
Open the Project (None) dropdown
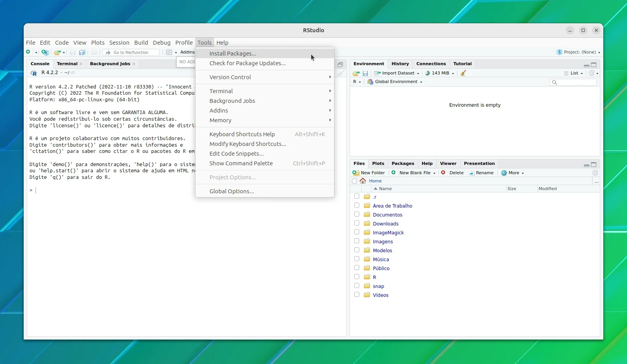578,52
